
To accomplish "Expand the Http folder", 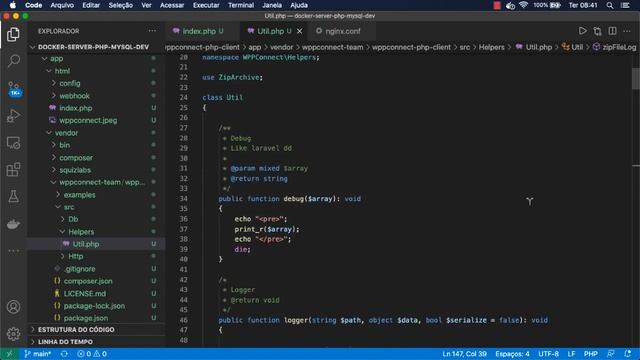I will pyautogui.click(x=76, y=256).
